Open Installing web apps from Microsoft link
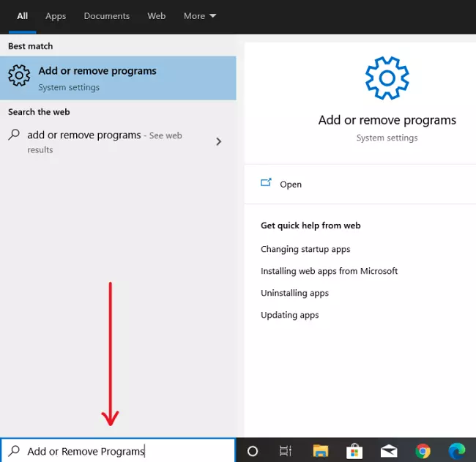 coord(329,271)
